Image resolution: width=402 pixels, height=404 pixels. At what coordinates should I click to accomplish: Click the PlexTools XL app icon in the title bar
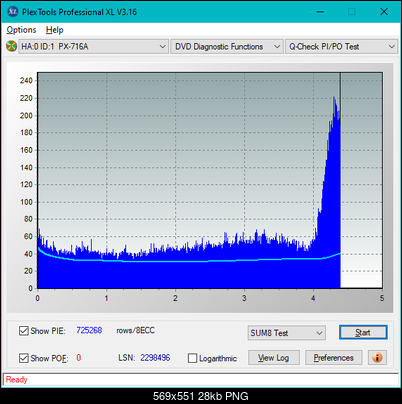click(x=13, y=12)
